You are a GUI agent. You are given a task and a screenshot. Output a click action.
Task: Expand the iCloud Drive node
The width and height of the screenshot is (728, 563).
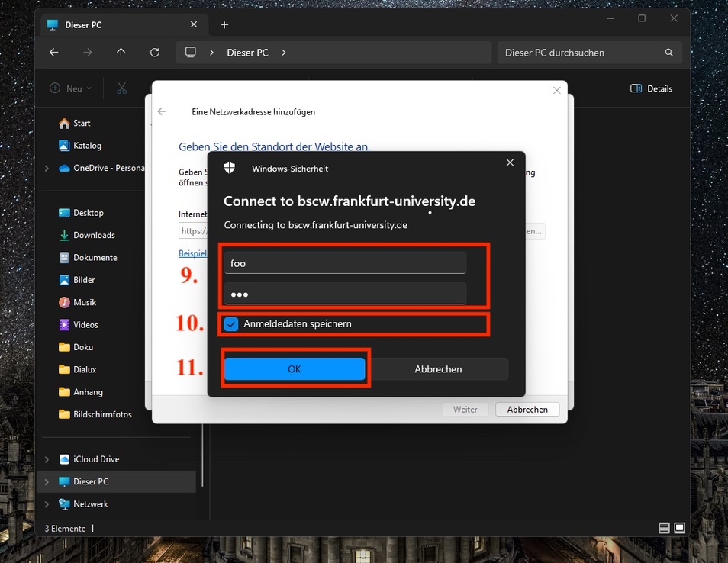pyautogui.click(x=47, y=459)
